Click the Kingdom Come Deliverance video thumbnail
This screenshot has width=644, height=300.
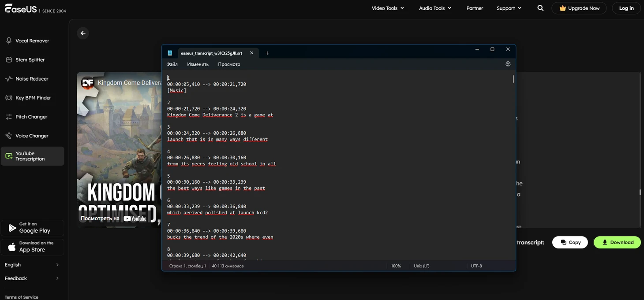(119, 150)
